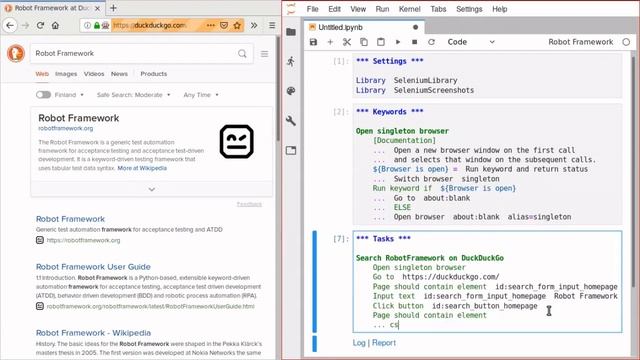This screenshot has width=640, height=360.
Task: Switch to Images results tab
Action: (x=66, y=74)
